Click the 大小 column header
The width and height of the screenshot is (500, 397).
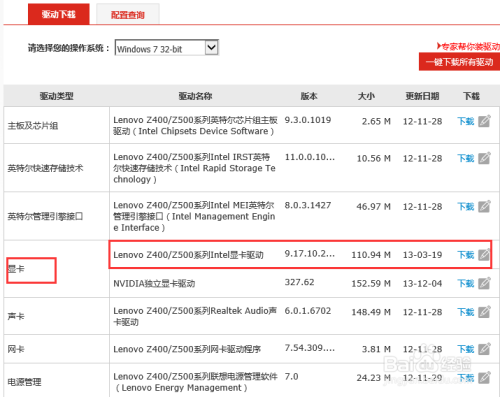tap(366, 96)
